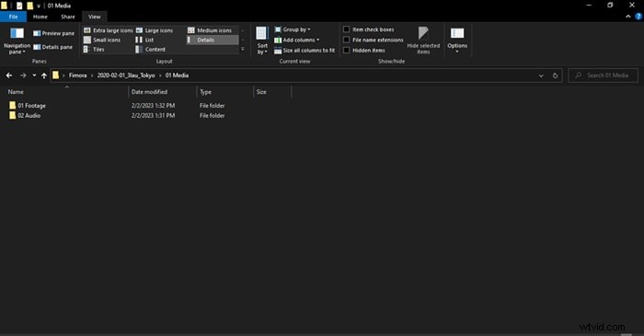Go forward in folder history

(23, 75)
